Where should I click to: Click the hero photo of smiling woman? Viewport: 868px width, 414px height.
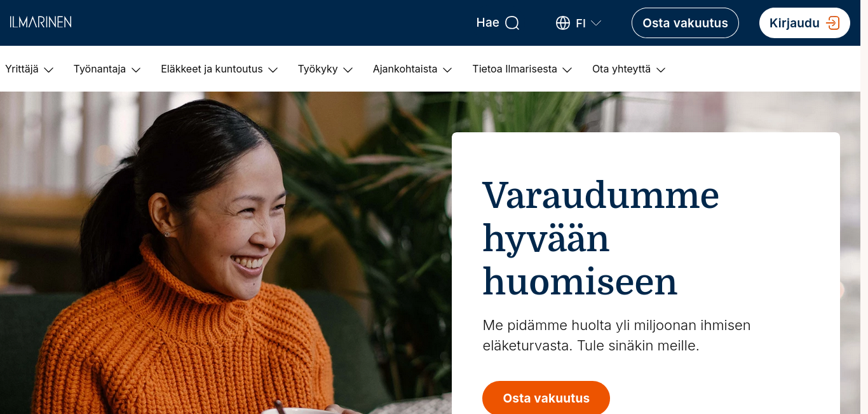tap(226, 253)
